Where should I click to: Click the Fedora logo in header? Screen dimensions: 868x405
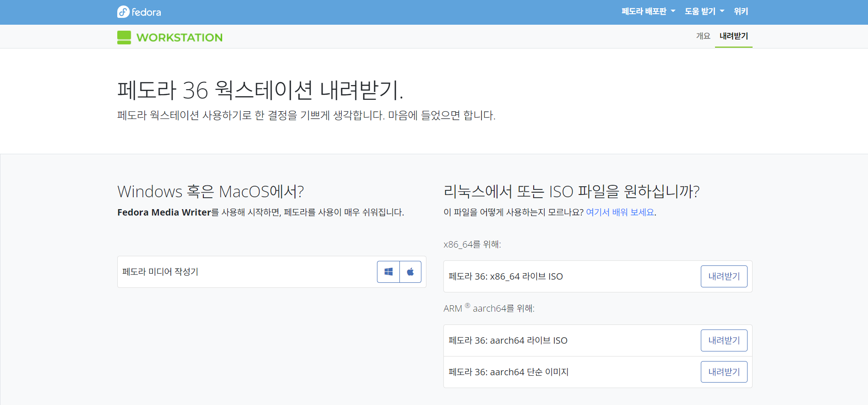(x=139, y=12)
